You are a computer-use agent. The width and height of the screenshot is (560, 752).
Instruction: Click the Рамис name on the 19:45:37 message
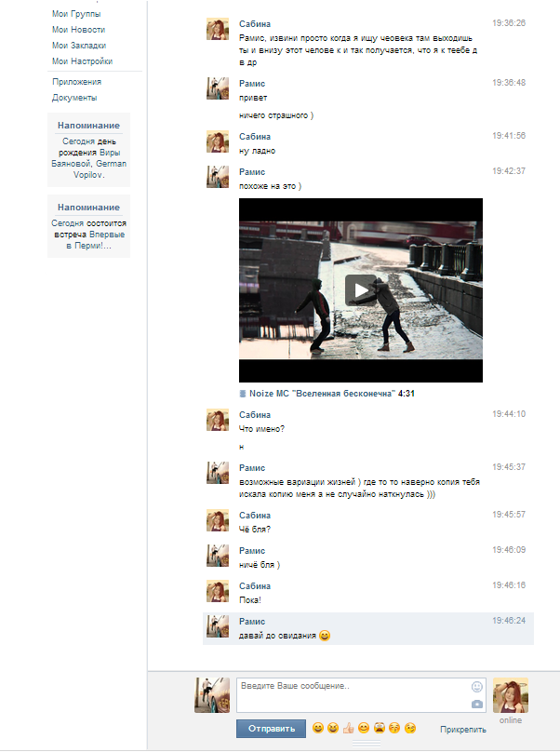pos(252,467)
